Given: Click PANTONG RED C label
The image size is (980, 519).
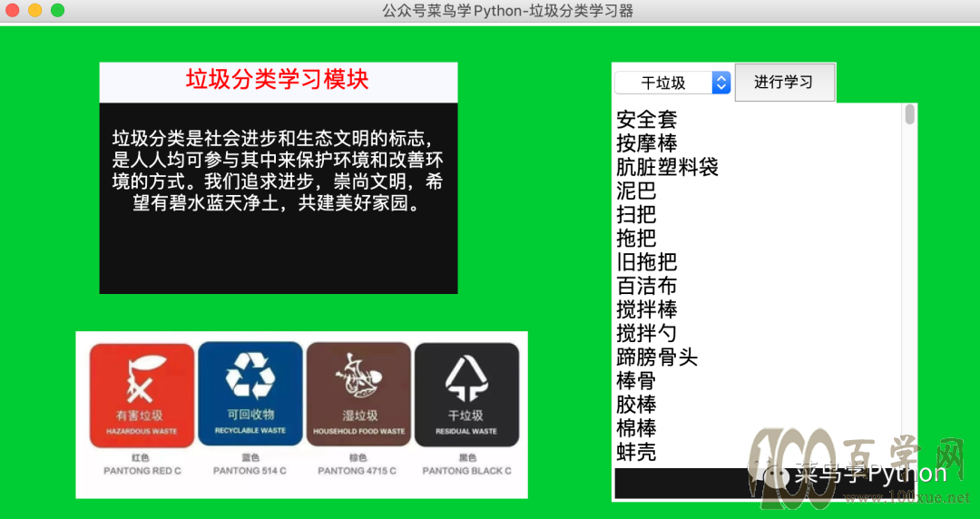Looking at the screenshot, I should click(x=142, y=470).
